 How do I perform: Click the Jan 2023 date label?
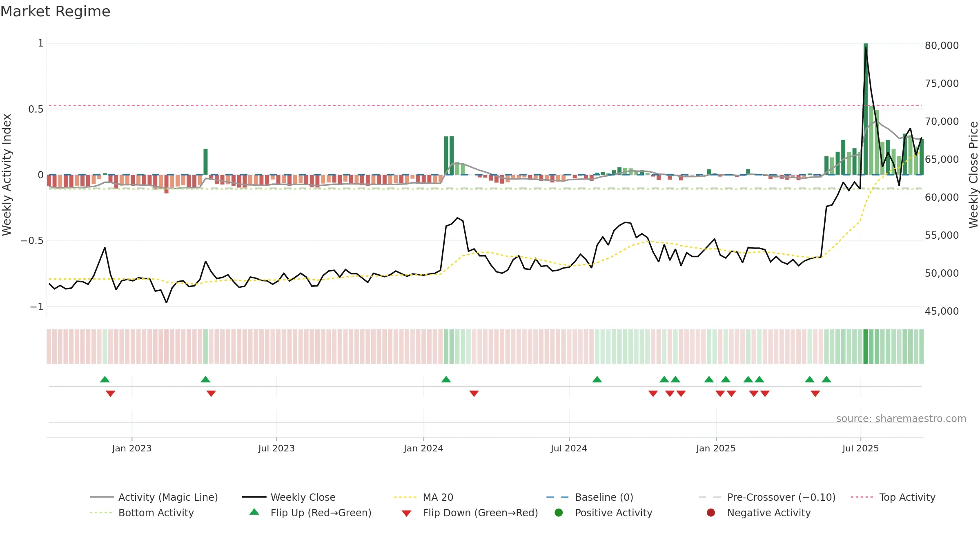pos(132,448)
